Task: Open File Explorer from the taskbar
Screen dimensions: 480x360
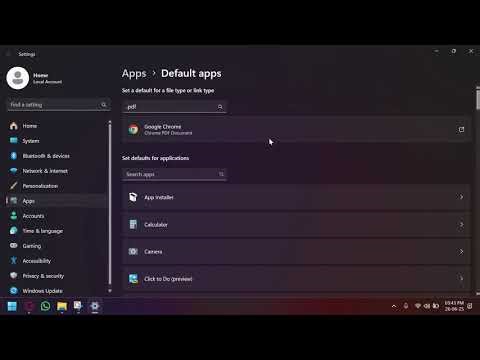Action: click(62, 306)
